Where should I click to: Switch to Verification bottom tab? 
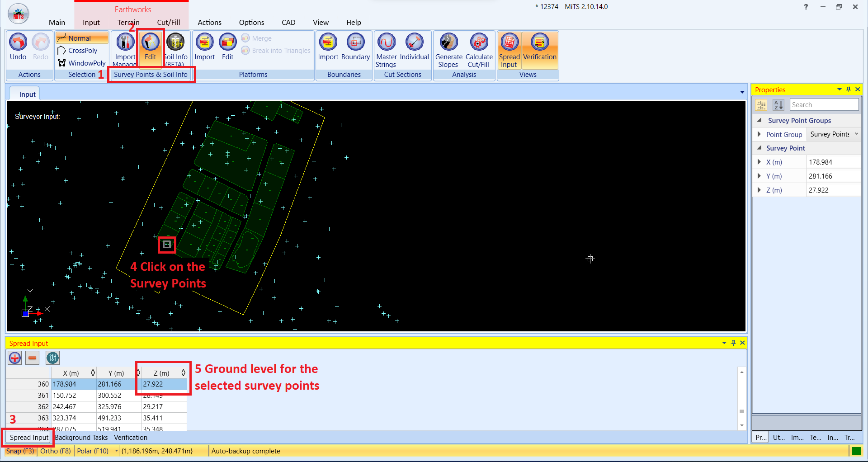coord(131,438)
